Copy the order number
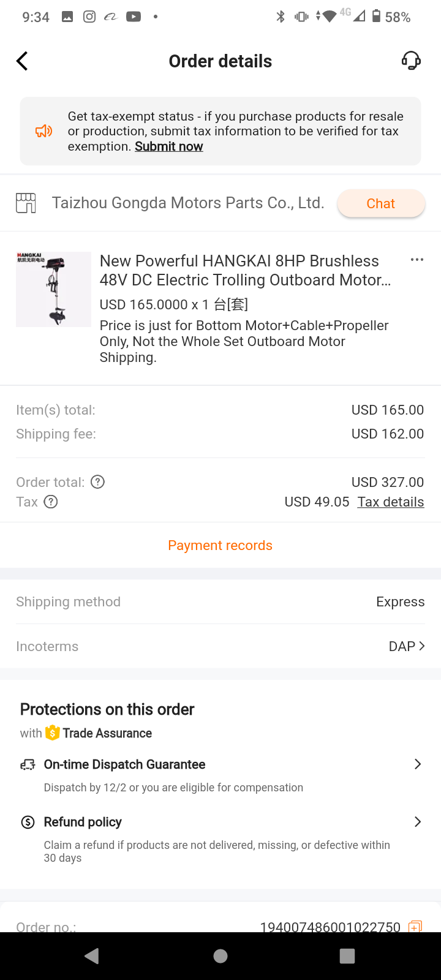The width and height of the screenshot is (441, 980). [415, 926]
